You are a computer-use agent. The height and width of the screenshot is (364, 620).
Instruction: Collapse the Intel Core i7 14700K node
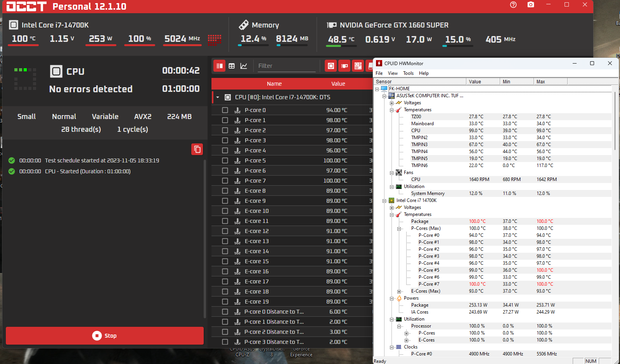pyautogui.click(x=384, y=200)
